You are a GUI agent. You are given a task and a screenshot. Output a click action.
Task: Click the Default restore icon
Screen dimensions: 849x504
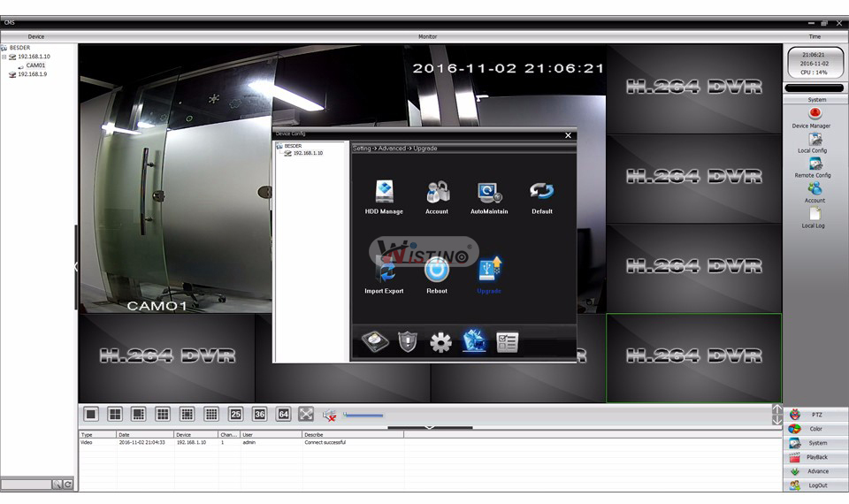(541, 192)
